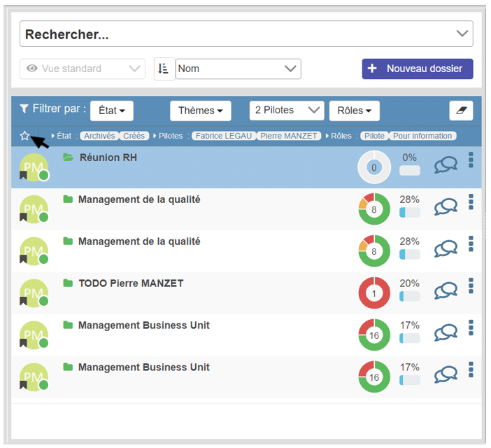Open the 2 Pilotes dropdown
This screenshot has height=448, width=491.
[x=287, y=111]
